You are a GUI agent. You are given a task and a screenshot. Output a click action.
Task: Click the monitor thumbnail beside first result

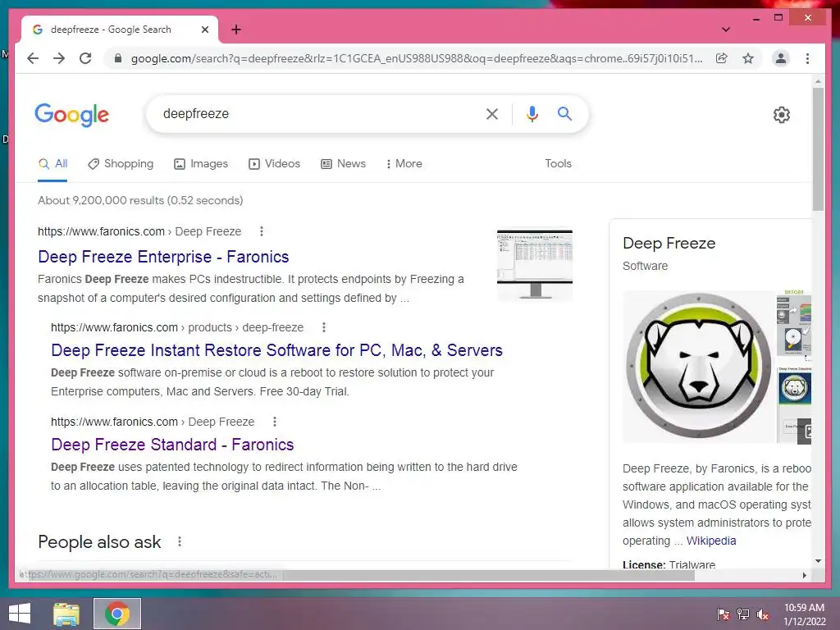[535, 265]
